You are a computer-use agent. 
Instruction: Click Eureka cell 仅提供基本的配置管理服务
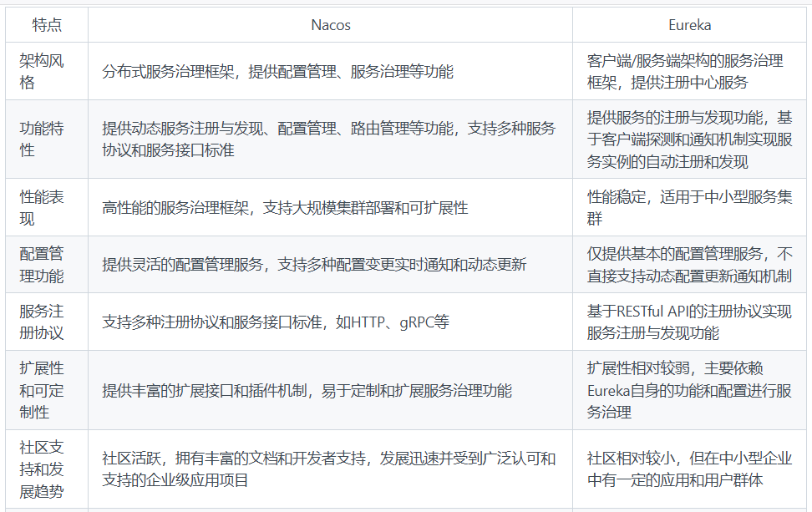[689, 265]
